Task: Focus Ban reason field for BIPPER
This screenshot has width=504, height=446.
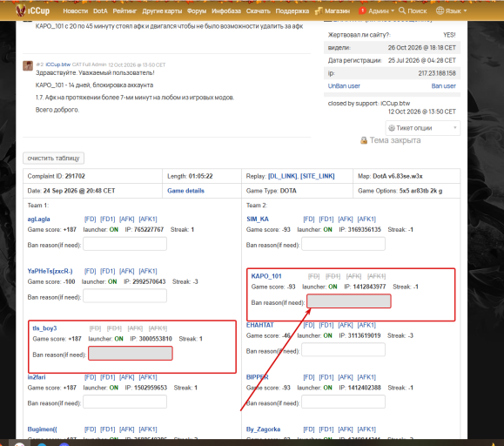Action: 344,402
